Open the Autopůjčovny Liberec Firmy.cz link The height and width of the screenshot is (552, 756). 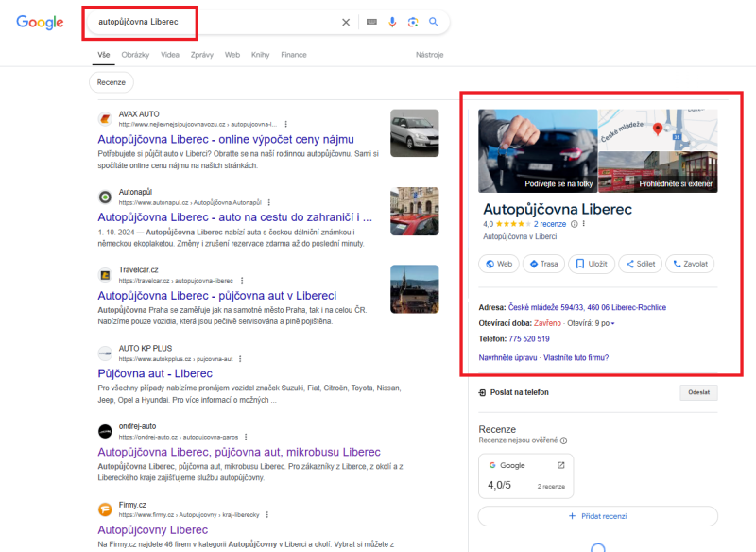(153, 530)
